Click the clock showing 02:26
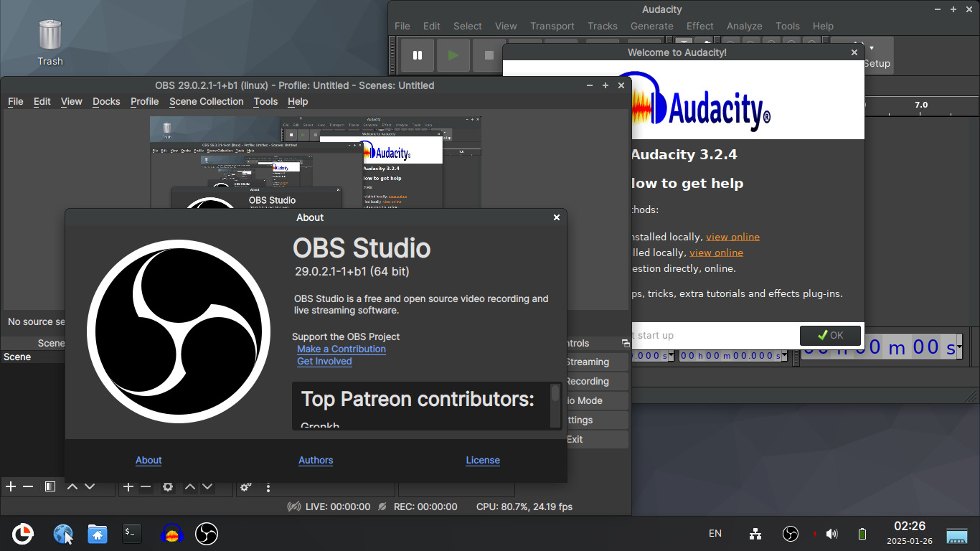Image resolution: width=980 pixels, height=551 pixels. click(x=910, y=527)
